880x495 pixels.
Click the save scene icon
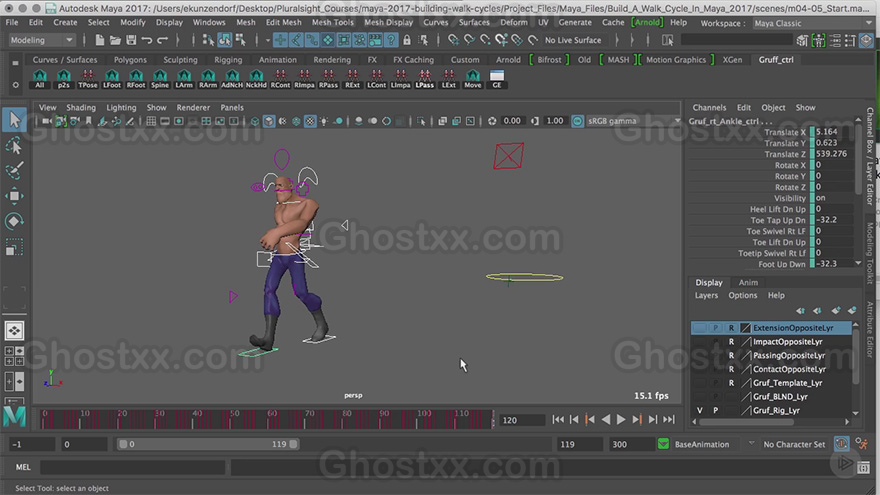pos(131,40)
